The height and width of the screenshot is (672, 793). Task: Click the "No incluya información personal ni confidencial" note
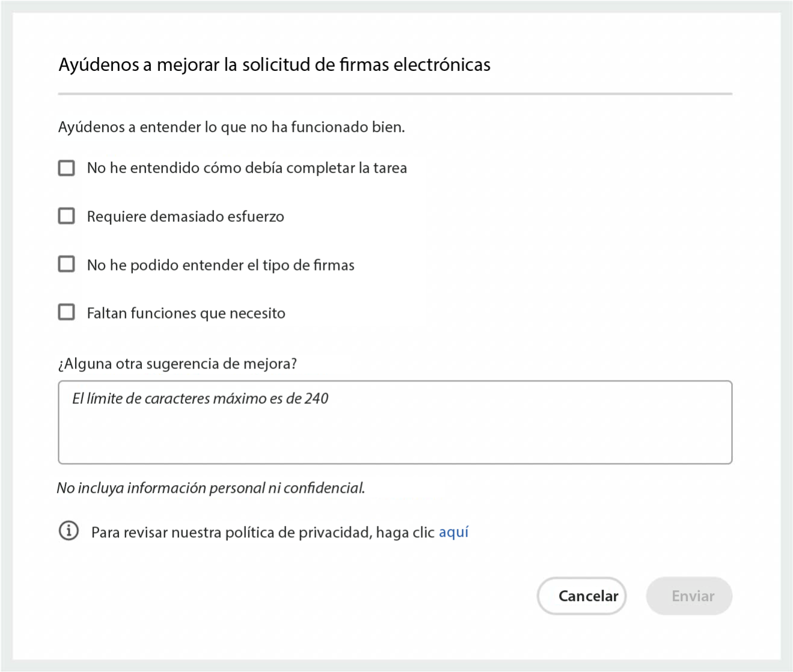[x=210, y=487]
